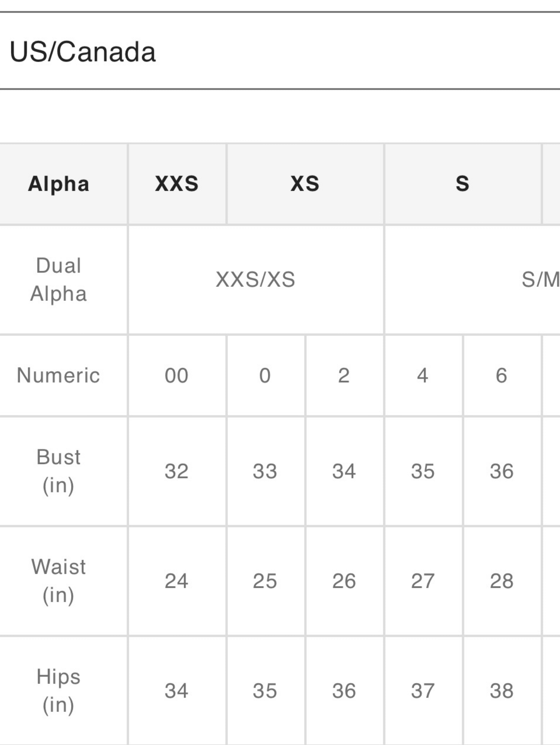
Task: Select the XXS alpha size header
Action: (x=177, y=184)
